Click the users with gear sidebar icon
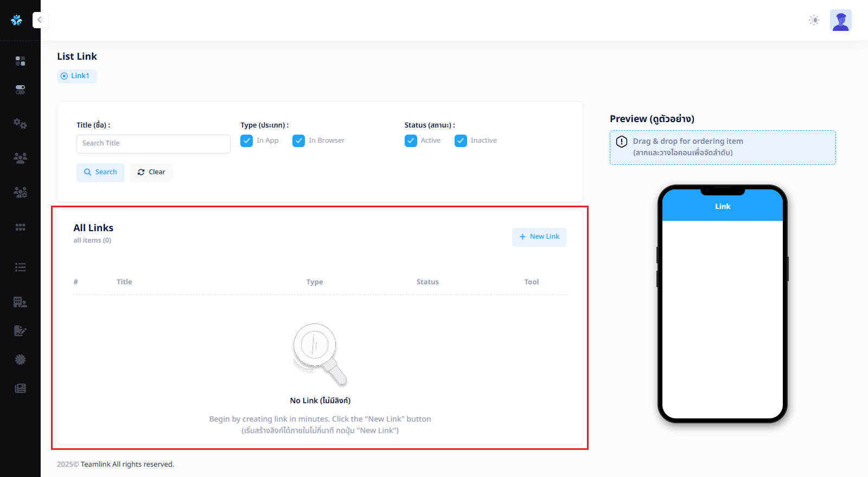The height and width of the screenshot is (477, 868). [20, 192]
